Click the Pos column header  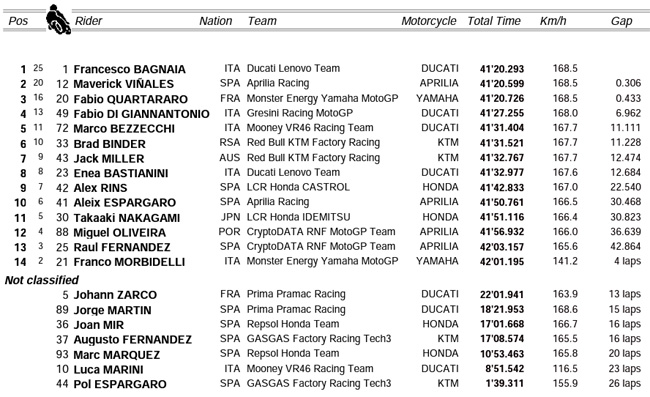click(18, 21)
